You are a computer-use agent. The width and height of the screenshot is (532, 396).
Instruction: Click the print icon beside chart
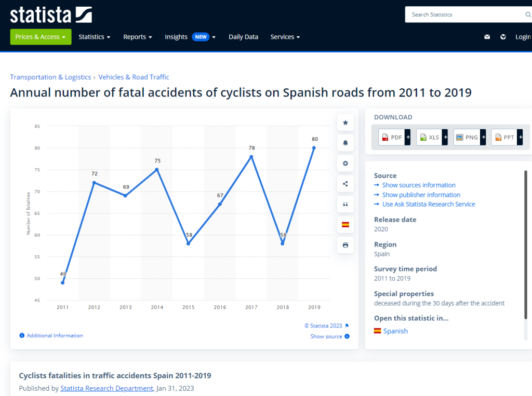tap(345, 245)
